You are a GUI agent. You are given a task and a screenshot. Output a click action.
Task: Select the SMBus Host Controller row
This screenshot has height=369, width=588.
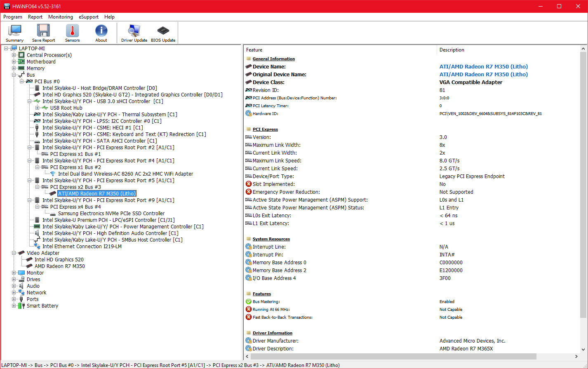pos(113,240)
